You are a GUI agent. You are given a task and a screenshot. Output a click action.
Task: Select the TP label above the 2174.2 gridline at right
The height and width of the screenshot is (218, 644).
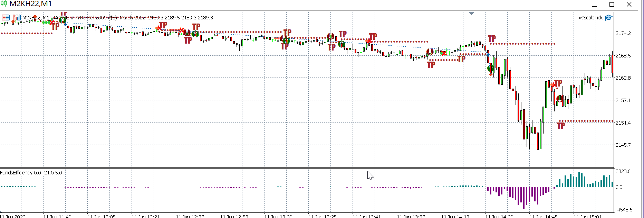[492, 39]
